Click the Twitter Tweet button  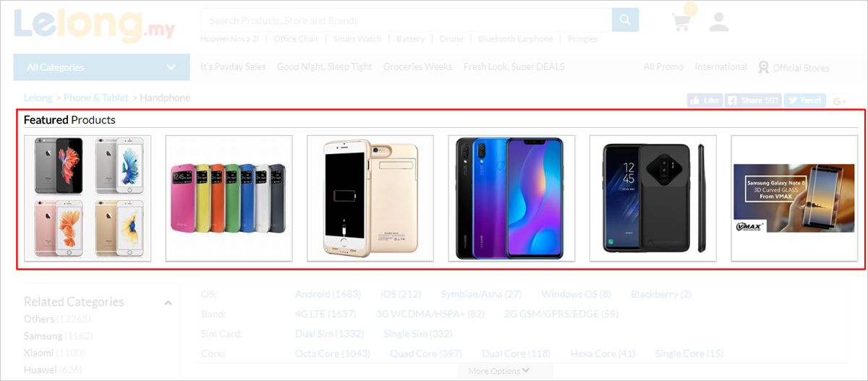[x=804, y=100]
